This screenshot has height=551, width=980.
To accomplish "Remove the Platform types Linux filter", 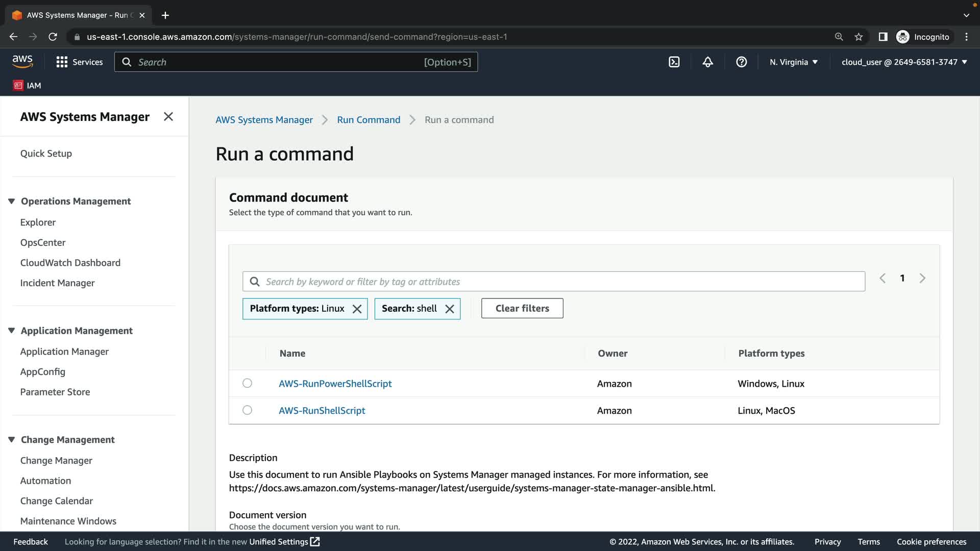I will pyautogui.click(x=357, y=309).
